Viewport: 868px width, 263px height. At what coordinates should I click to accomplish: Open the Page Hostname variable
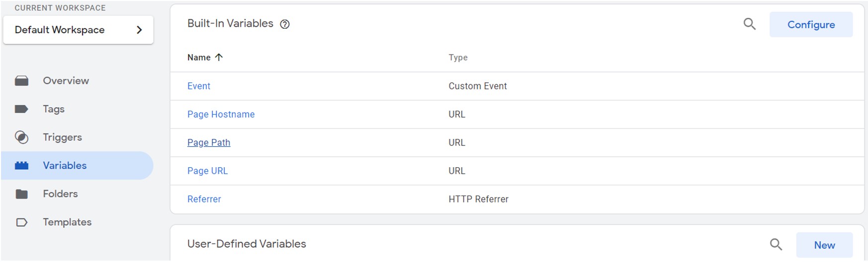tap(221, 115)
